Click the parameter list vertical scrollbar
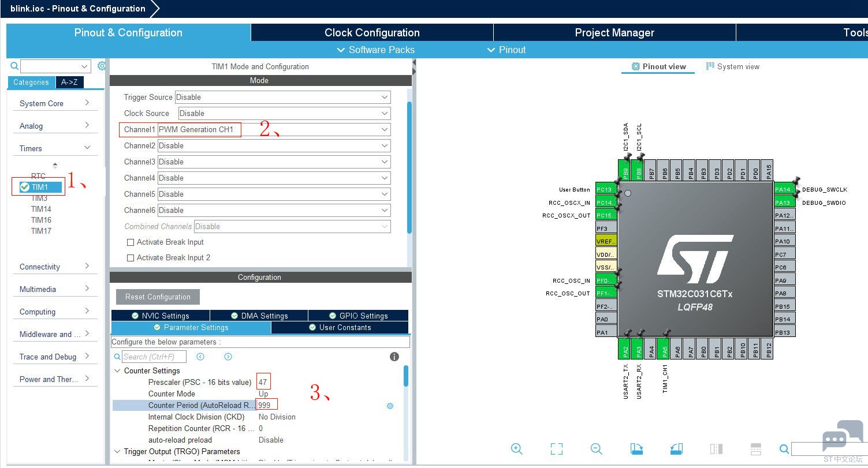 406,376
